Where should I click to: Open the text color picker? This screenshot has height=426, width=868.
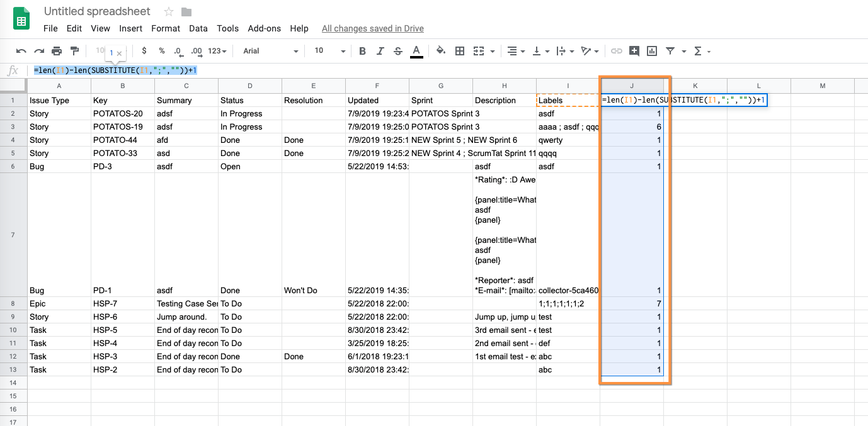pos(416,51)
